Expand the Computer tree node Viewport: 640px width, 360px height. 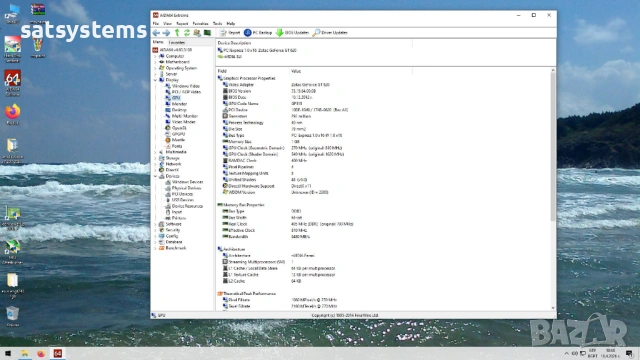pyautogui.click(x=155, y=56)
